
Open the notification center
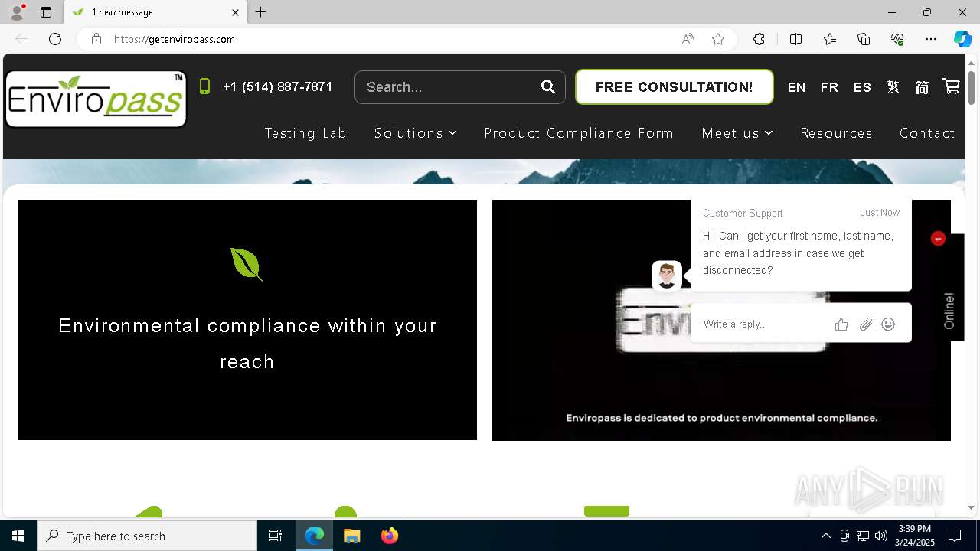click(955, 536)
